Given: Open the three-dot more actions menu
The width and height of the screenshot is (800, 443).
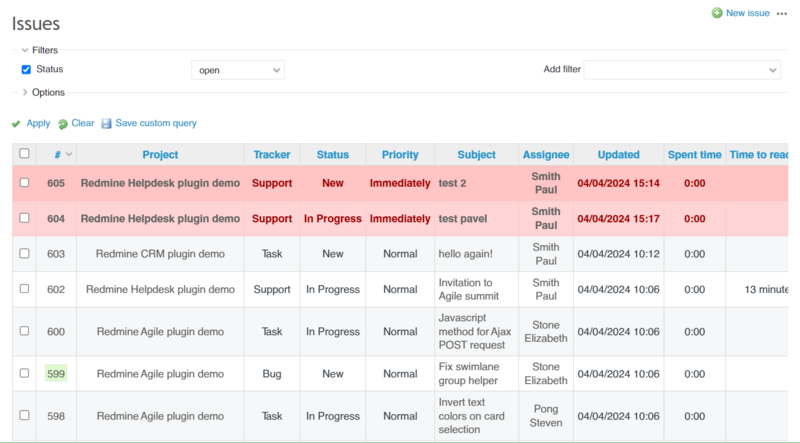Looking at the screenshot, I should click(782, 13).
